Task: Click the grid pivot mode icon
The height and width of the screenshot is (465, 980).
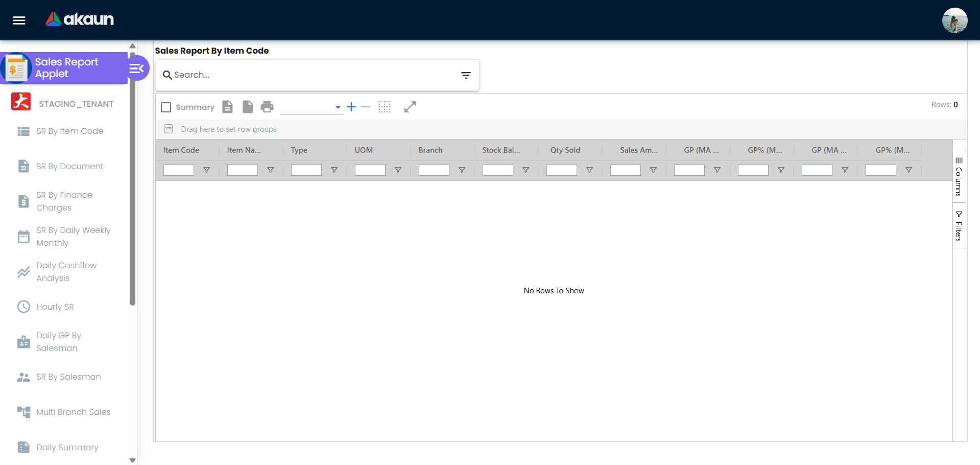Action: (x=385, y=107)
